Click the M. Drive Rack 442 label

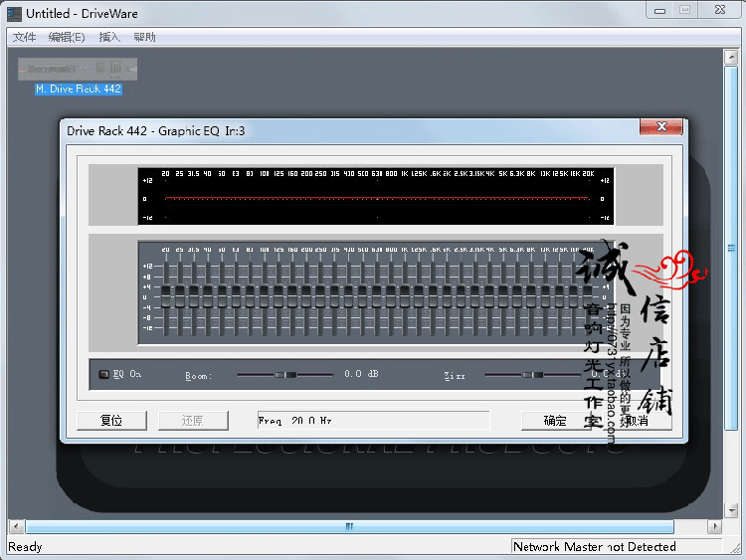[x=79, y=89]
